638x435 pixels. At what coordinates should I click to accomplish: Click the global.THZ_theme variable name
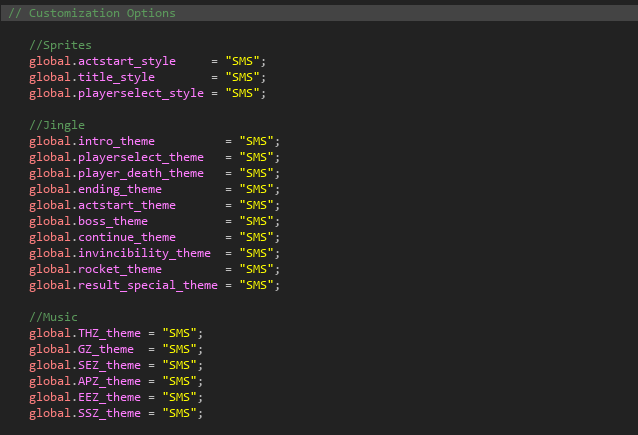(85, 333)
